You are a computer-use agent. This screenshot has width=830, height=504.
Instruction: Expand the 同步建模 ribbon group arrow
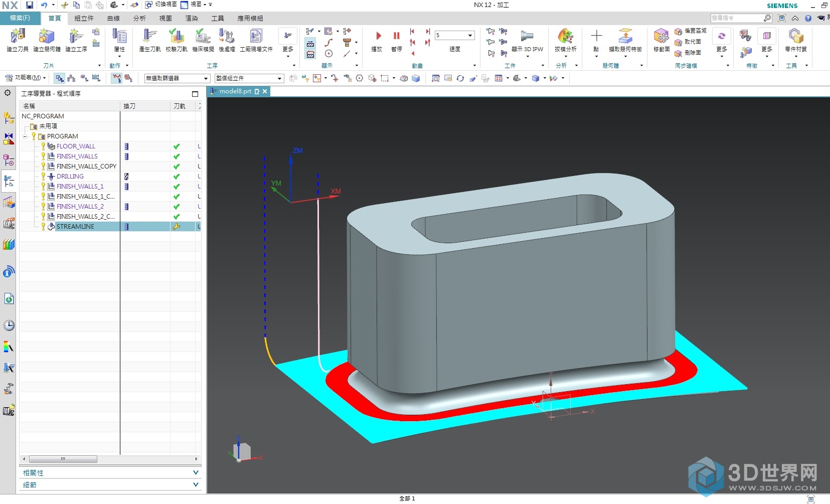[728, 66]
